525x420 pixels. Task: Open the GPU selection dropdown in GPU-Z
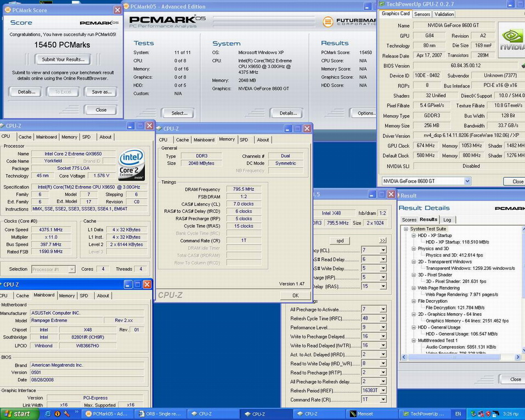coord(467,181)
